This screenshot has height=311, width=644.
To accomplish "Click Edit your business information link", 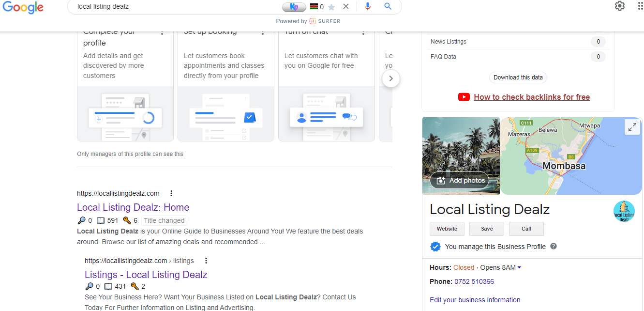I will point(475,300).
